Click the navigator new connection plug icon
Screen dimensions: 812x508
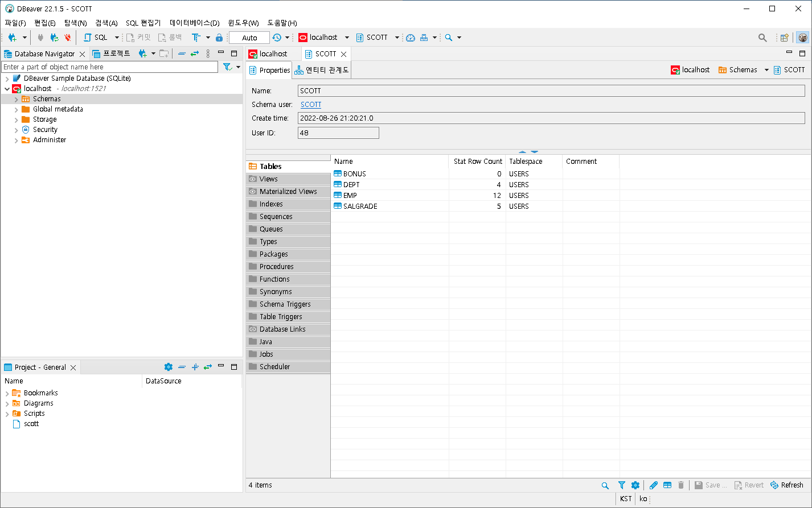tap(143, 53)
